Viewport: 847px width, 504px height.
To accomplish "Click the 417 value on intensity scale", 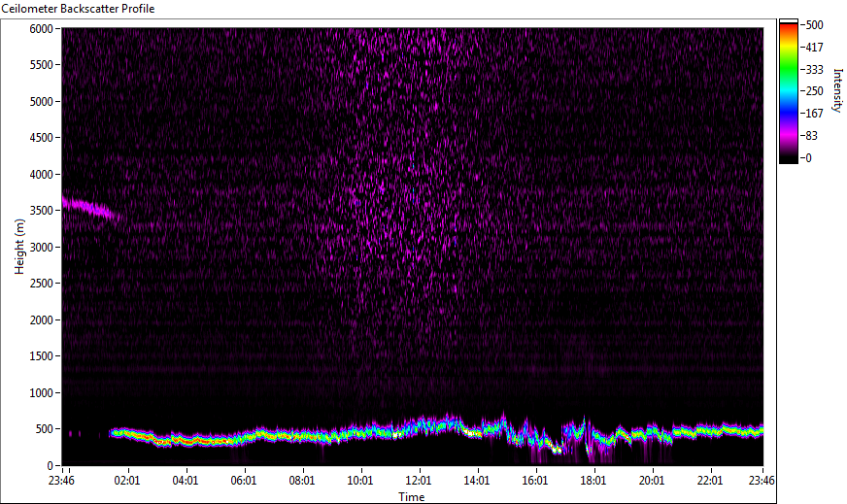I will tap(814, 47).
